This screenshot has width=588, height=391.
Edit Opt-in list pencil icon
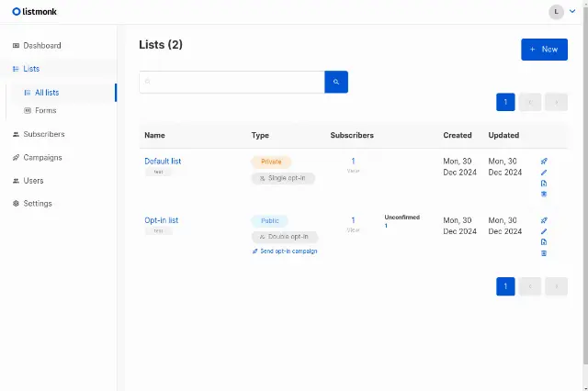pyautogui.click(x=544, y=231)
